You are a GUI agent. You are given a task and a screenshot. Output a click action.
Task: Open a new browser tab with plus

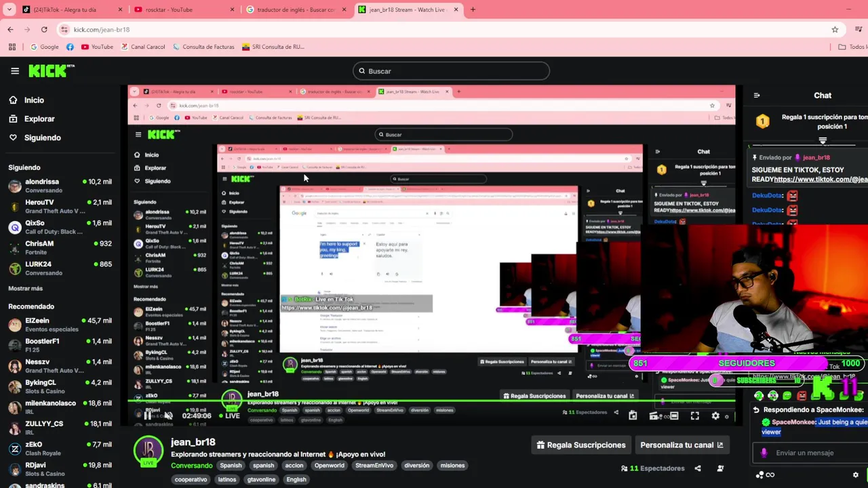pyautogui.click(x=473, y=9)
